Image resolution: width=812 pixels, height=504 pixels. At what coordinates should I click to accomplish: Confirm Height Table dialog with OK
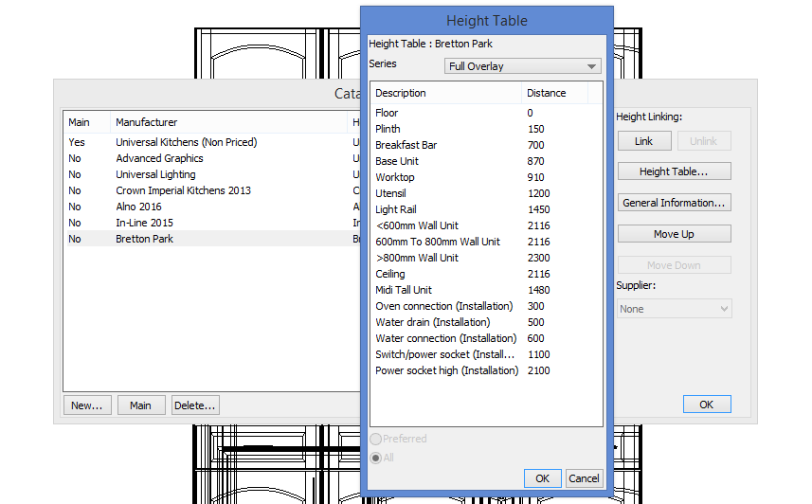pos(542,478)
